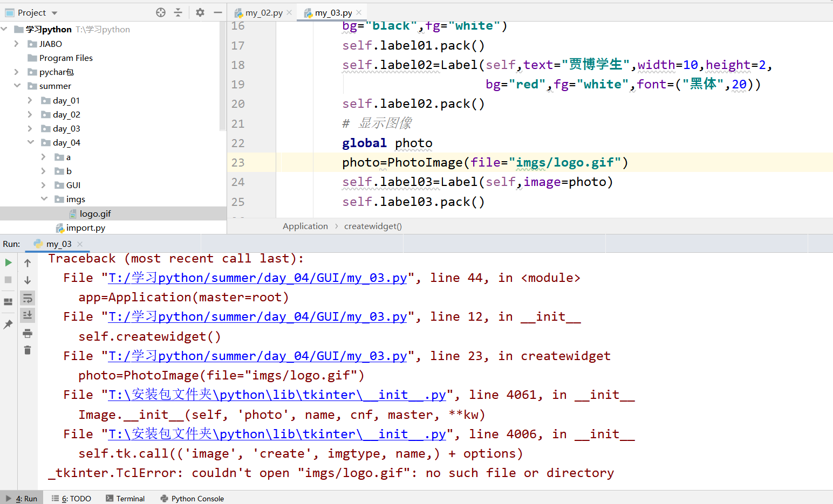Click the comment 显示图像 on line 21

[385, 123]
